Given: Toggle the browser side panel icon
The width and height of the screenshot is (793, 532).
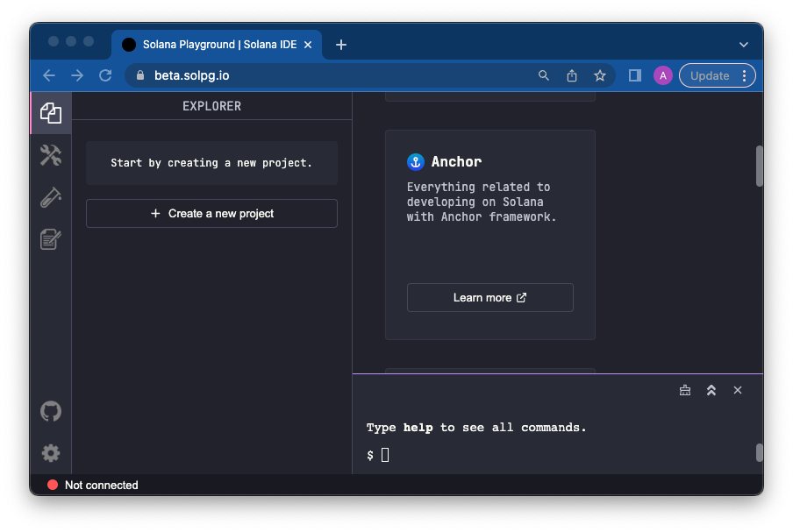Looking at the screenshot, I should pyautogui.click(x=635, y=75).
